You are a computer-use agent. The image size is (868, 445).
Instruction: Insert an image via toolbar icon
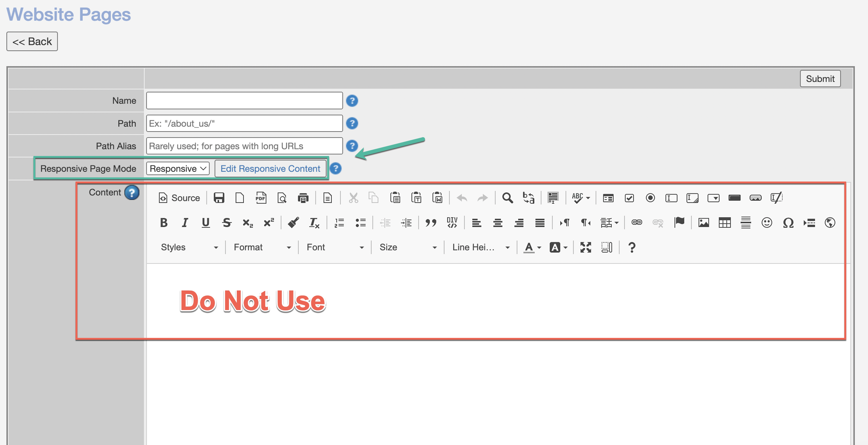coord(703,223)
